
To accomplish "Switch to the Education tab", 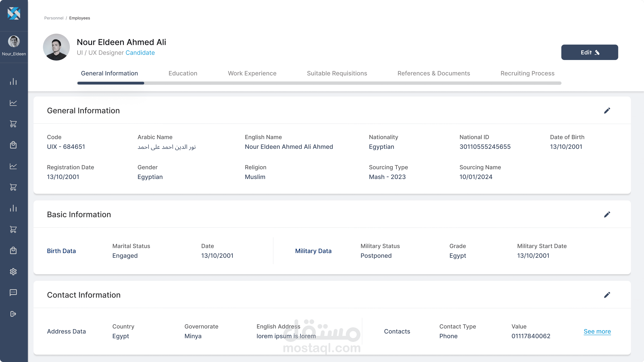I will 183,73.
